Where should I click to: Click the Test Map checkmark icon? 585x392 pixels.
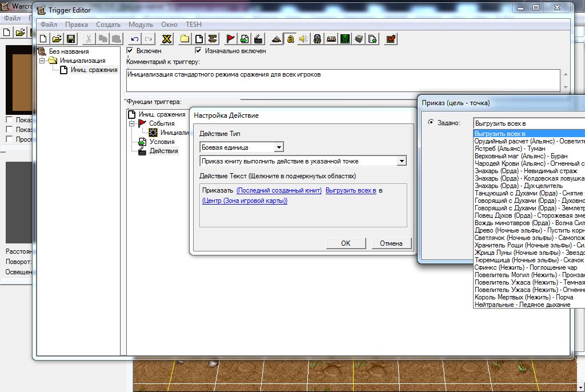pos(391,39)
